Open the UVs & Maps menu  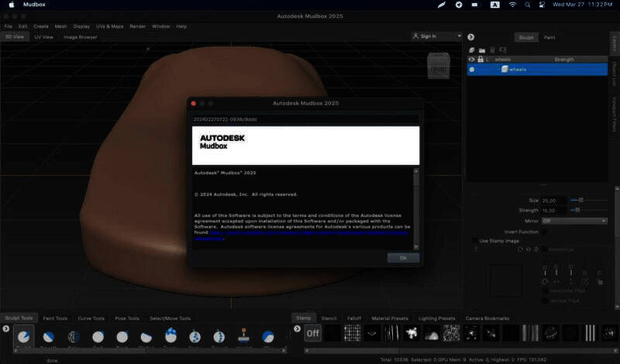click(109, 26)
